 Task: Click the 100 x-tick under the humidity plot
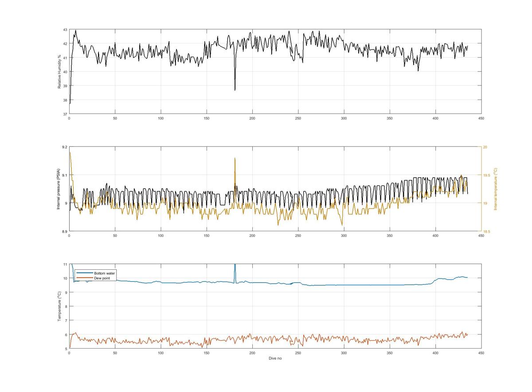(x=160, y=118)
